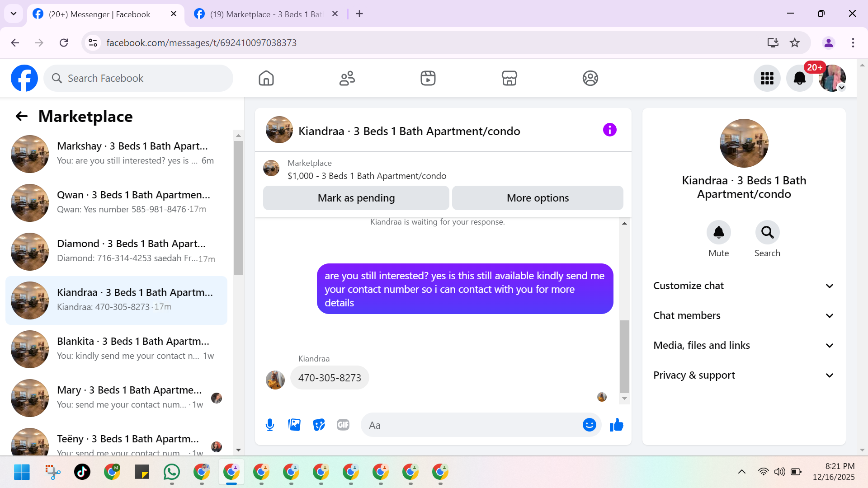The height and width of the screenshot is (488, 868).
Task: Open the Chrome tab search dropdown
Action: click(x=14, y=14)
